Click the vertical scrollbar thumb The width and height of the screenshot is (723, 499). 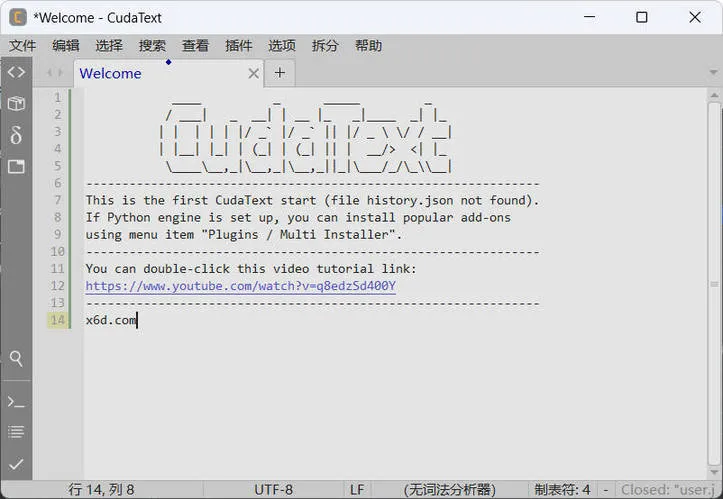coord(714,284)
